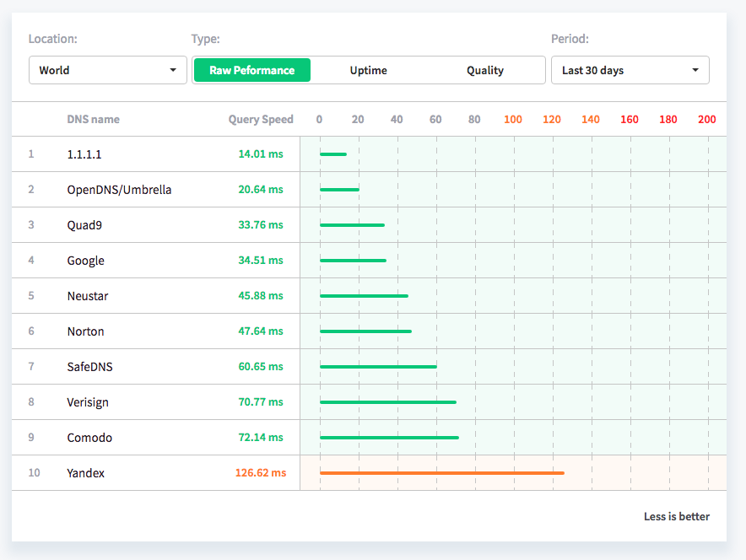This screenshot has height=560, width=746.
Task: Select the SafeDNS DNS name
Action: pyautogui.click(x=90, y=367)
